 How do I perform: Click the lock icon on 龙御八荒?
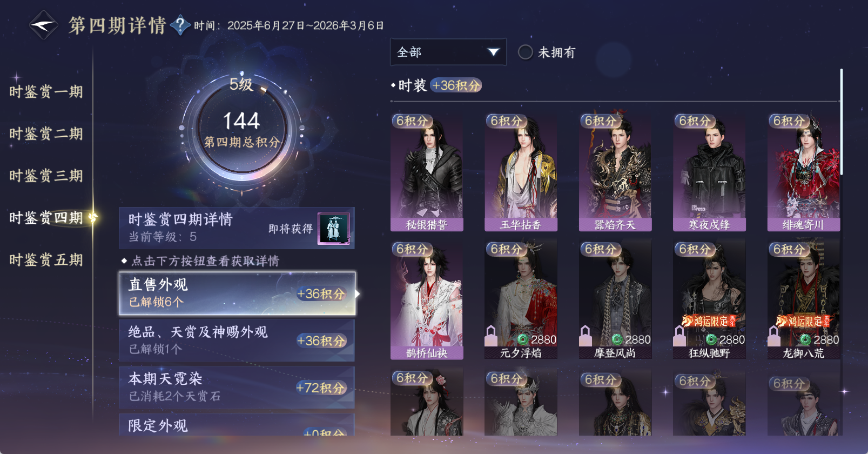(773, 336)
